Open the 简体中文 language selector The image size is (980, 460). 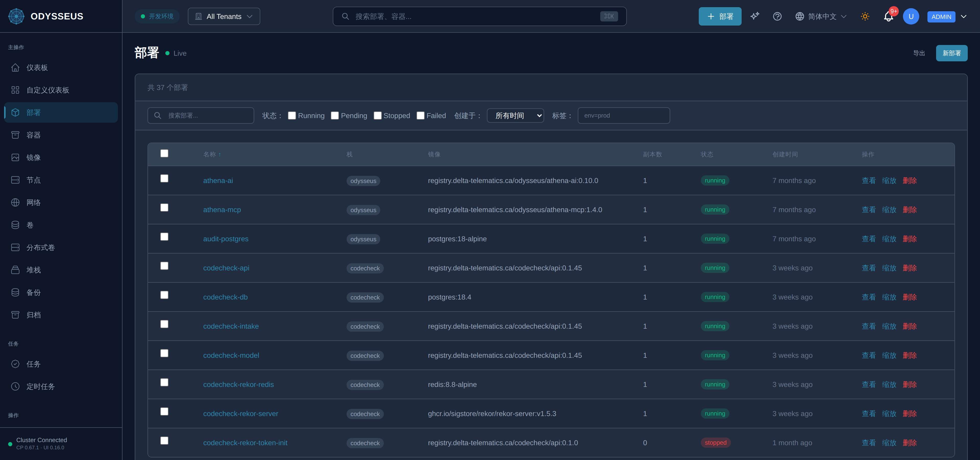(x=821, y=16)
